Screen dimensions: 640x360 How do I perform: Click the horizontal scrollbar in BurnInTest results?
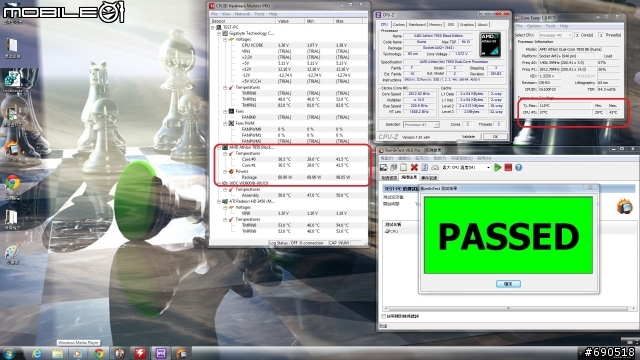[x=509, y=309]
